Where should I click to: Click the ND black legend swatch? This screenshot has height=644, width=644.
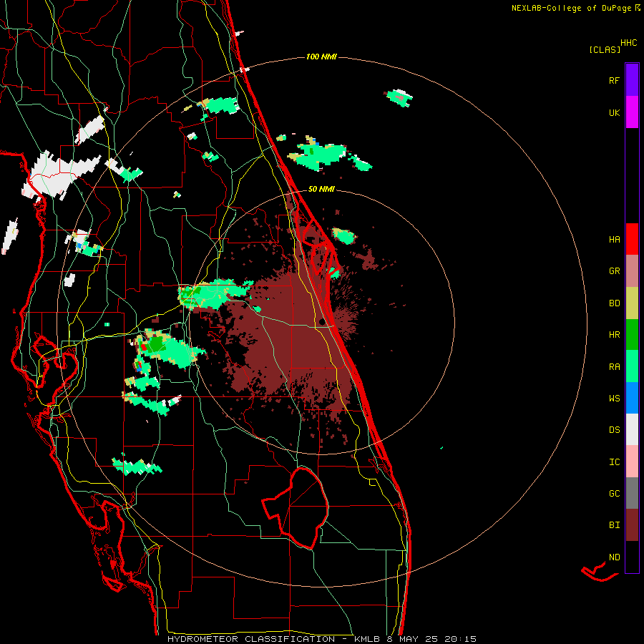click(x=632, y=557)
